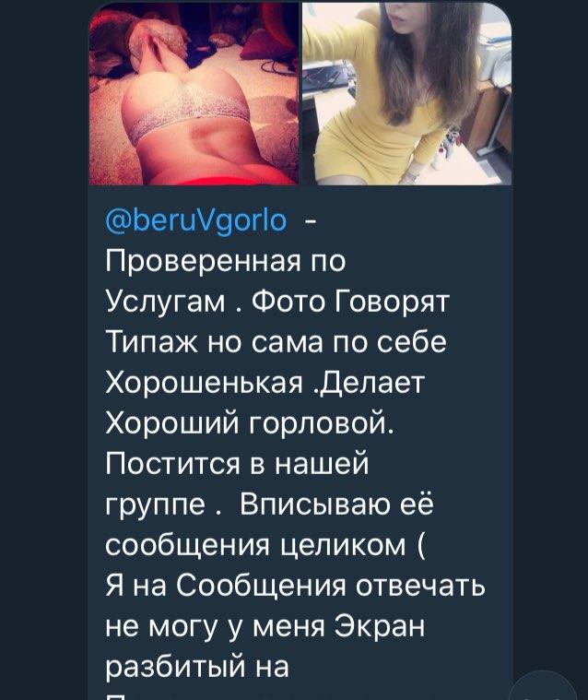
Task: Tap the line "Постится в нашей"
Action: point(238,463)
